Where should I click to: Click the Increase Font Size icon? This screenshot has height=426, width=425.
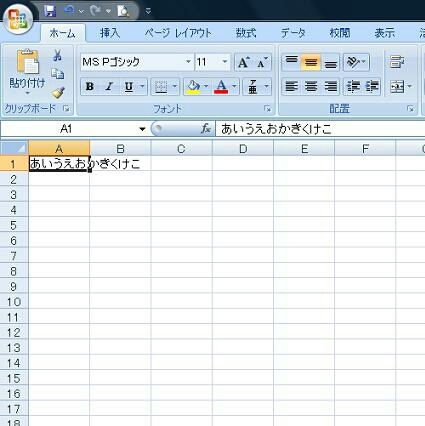[243, 62]
